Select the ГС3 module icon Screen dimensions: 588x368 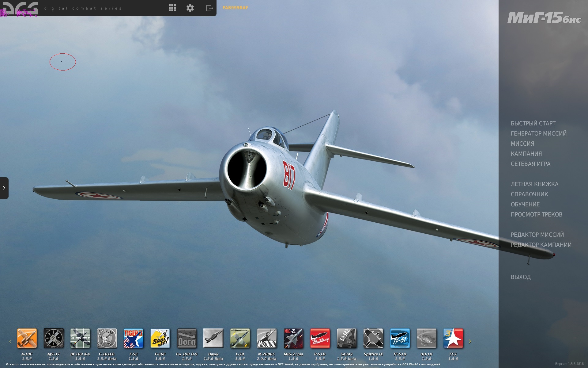(x=453, y=338)
